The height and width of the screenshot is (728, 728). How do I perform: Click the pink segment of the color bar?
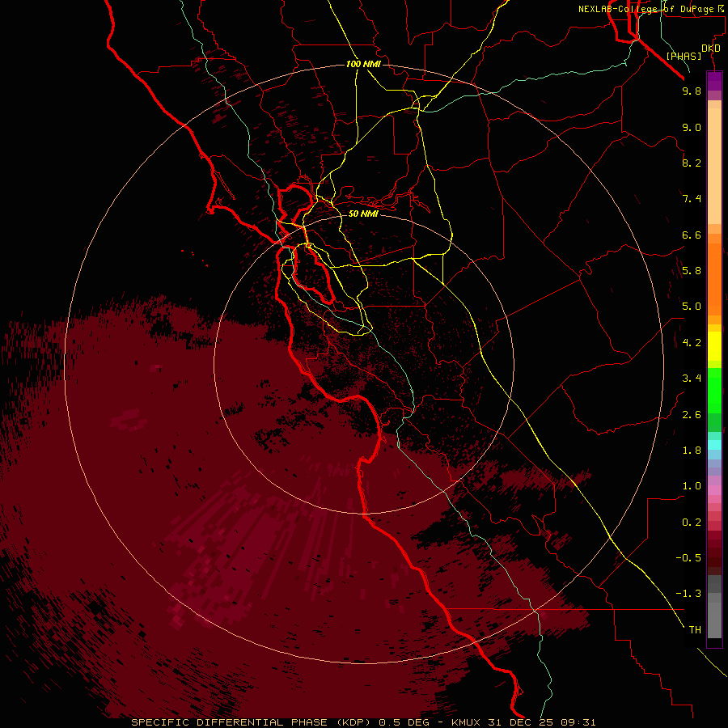(714, 490)
